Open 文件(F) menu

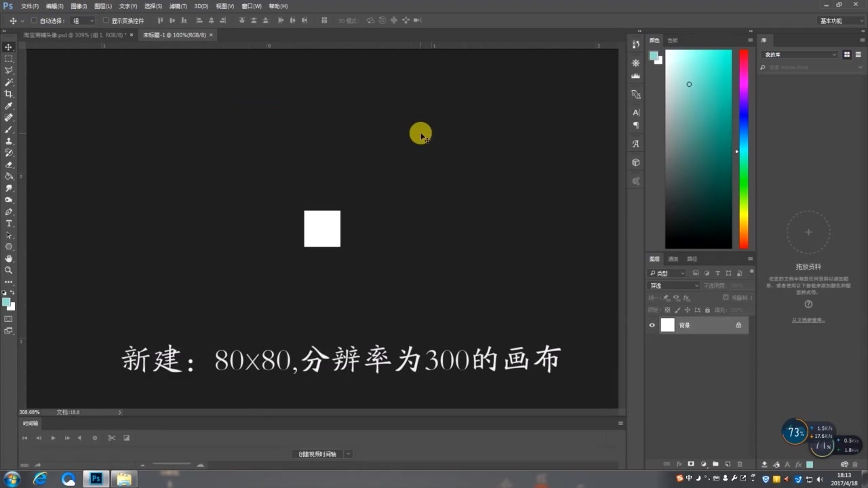30,6
